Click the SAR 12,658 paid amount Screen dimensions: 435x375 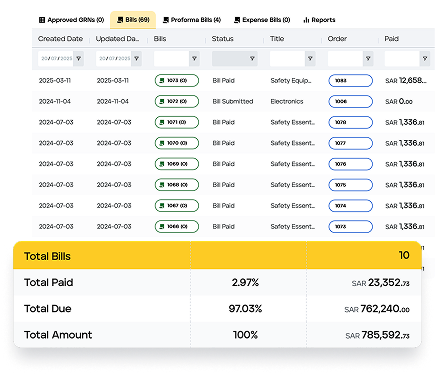(406, 81)
